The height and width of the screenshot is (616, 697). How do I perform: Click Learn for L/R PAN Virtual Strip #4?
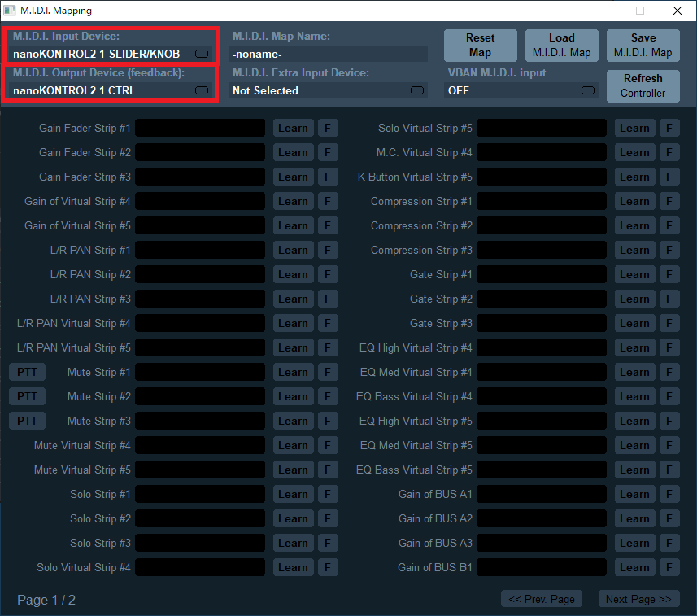point(293,323)
